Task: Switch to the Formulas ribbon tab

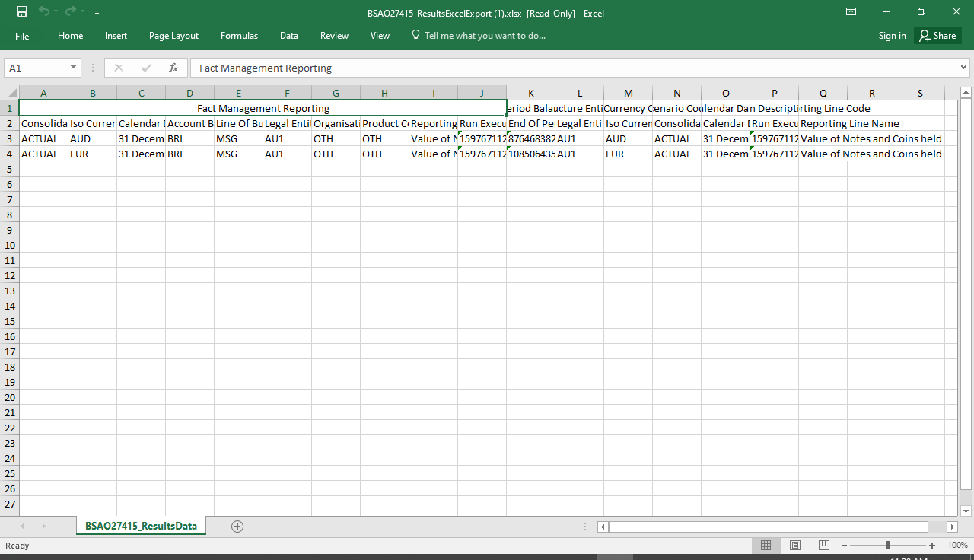Action: pyautogui.click(x=239, y=35)
